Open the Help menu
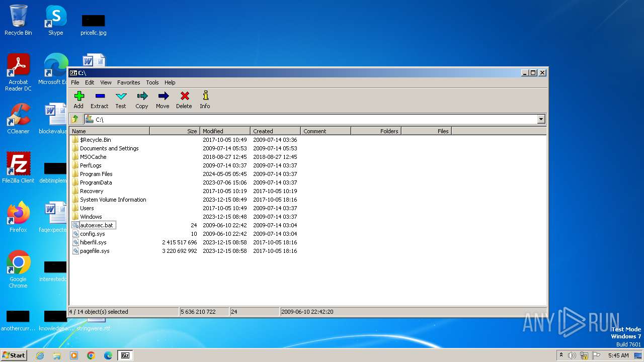644x362 pixels. click(170, 82)
